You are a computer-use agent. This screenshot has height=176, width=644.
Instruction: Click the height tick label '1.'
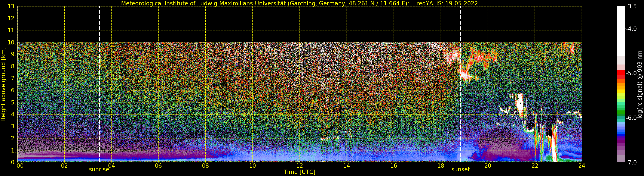(x=13, y=150)
